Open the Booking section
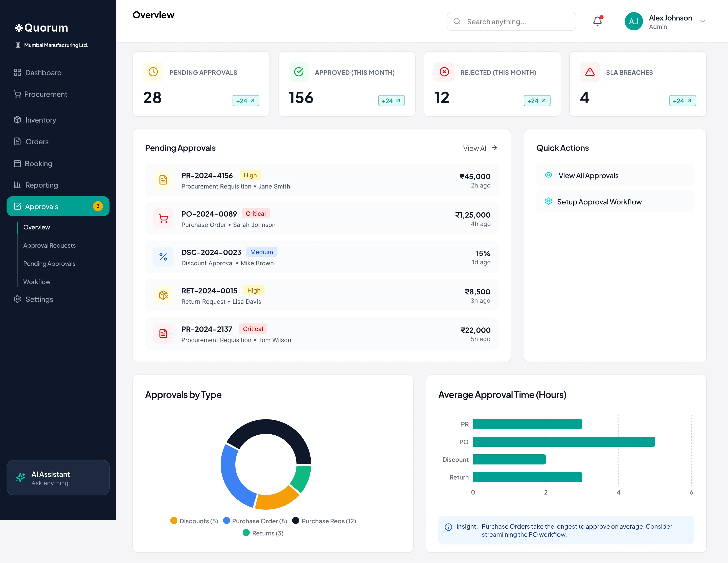The width and height of the screenshot is (728, 563). pyautogui.click(x=58, y=163)
